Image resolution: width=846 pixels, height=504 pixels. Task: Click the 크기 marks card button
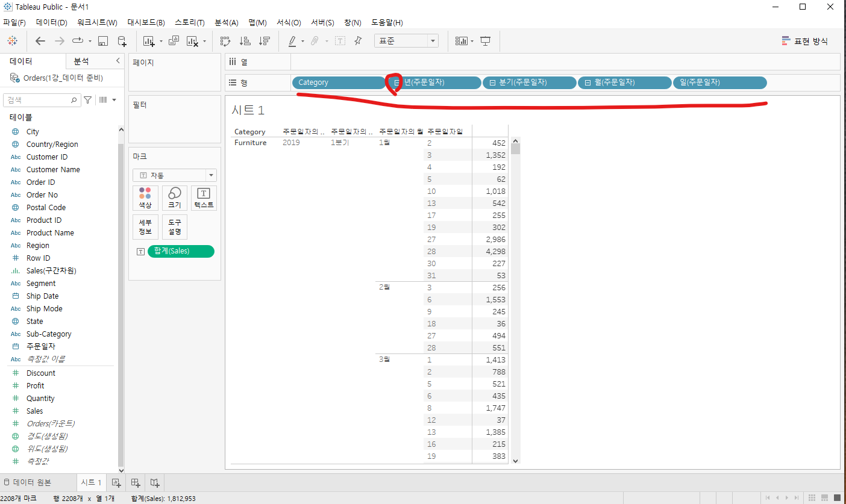(x=175, y=198)
